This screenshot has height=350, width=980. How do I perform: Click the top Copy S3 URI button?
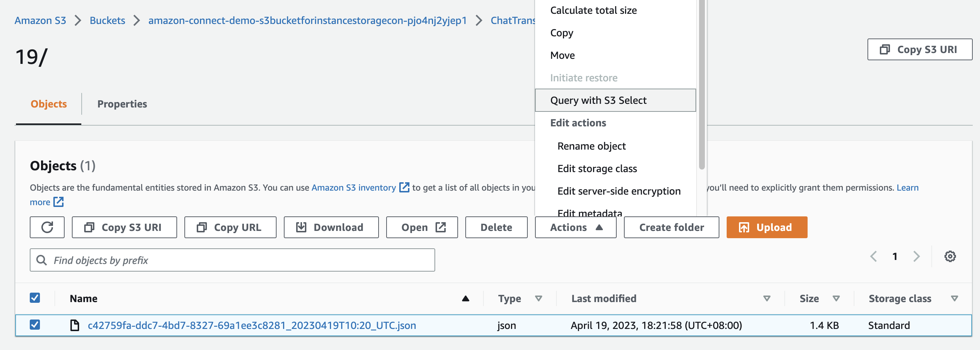(x=919, y=49)
